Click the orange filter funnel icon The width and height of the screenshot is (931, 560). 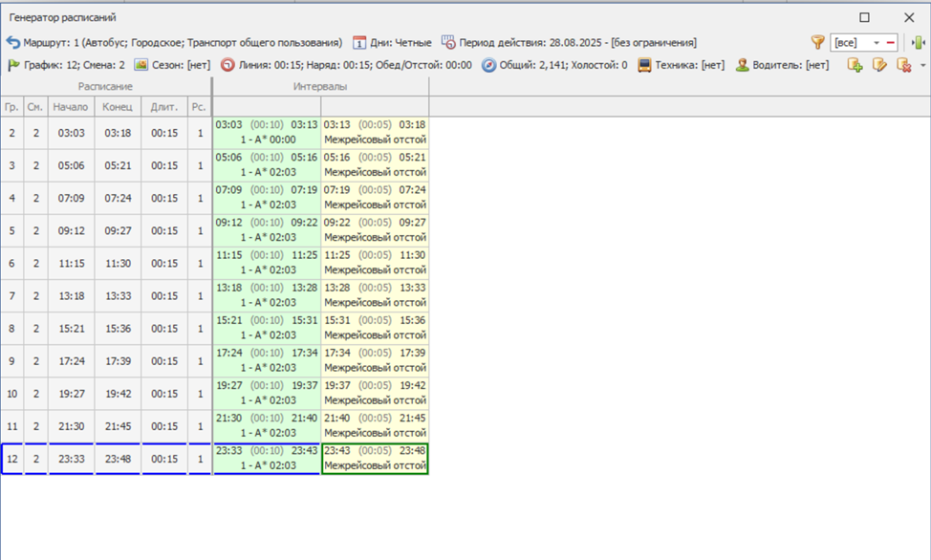[817, 42]
